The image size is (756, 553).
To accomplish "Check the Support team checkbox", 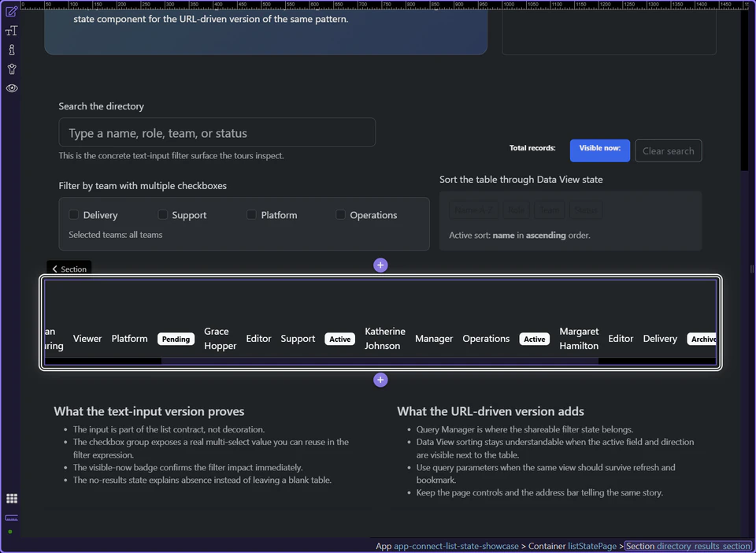I will (163, 214).
